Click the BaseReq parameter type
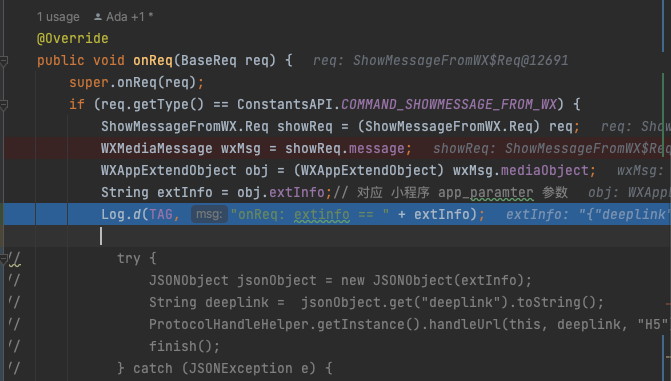 (208, 60)
